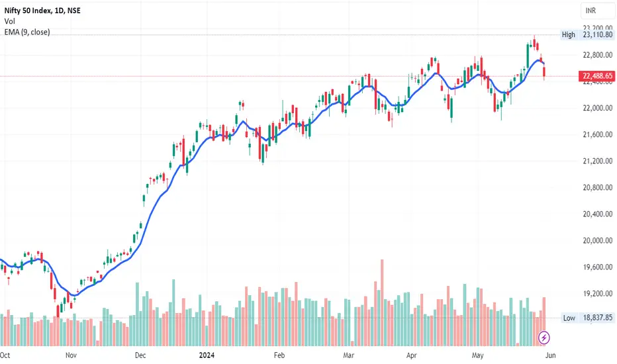Click the 20,000.00 price scale level

click(597, 240)
